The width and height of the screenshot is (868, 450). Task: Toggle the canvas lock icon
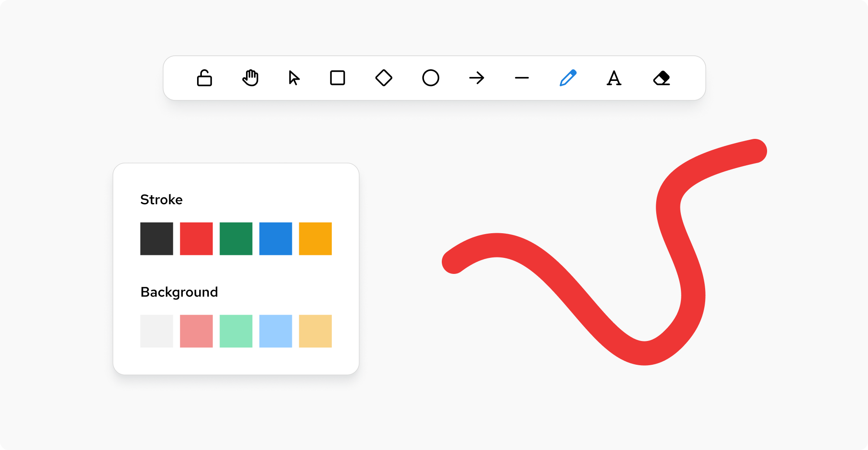pos(204,78)
